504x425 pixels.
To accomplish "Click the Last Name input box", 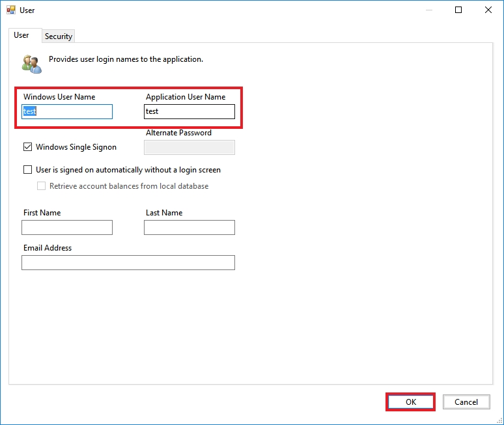I will pyautogui.click(x=189, y=227).
